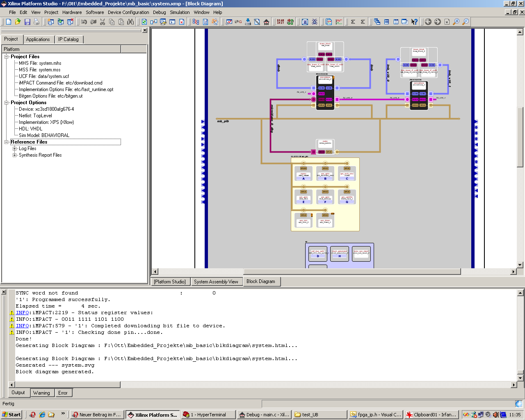Click the Tile Horizontally windows icon
The height and width of the screenshot is (420, 525).
coord(386,22)
